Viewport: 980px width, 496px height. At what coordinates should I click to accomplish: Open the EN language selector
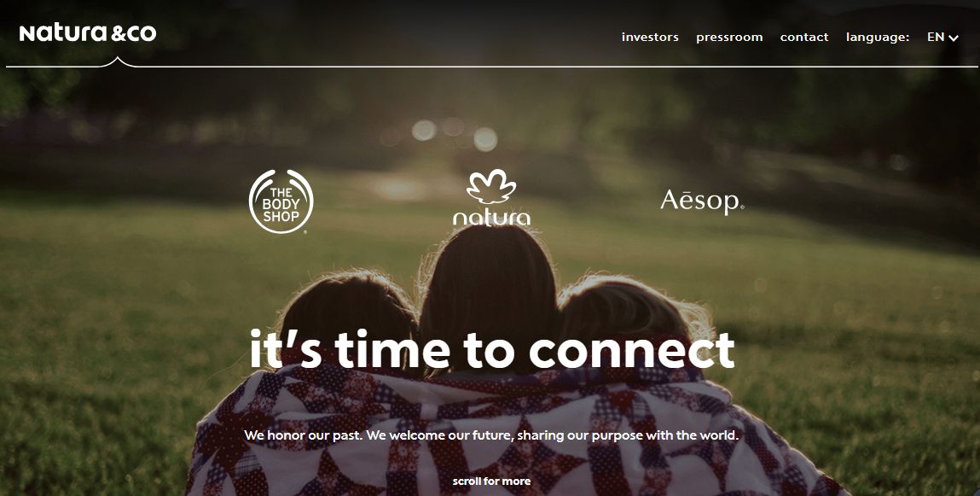point(942,37)
